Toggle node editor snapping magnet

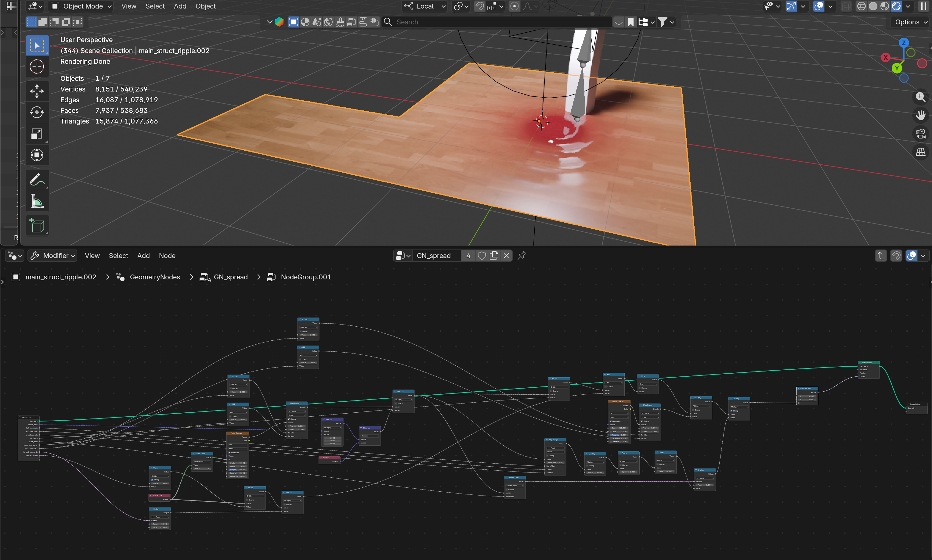896,256
